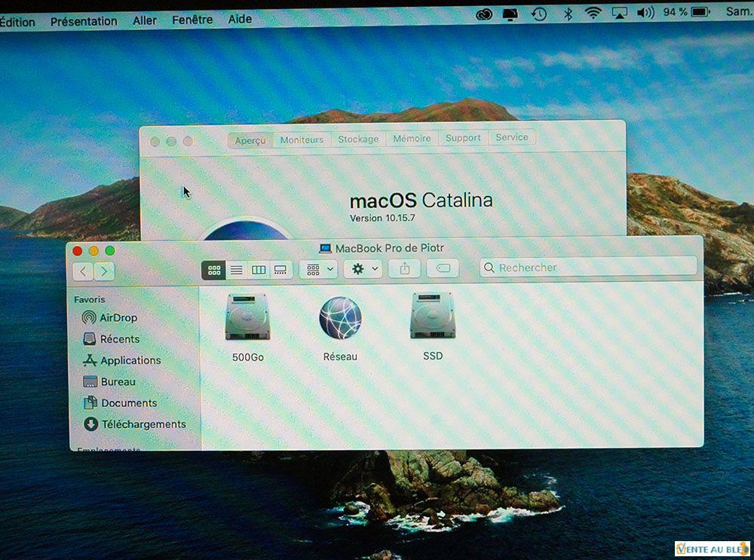The height and width of the screenshot is (560, 754).
Task: Switch to the Support tab
Action: [x=463, y=138]
